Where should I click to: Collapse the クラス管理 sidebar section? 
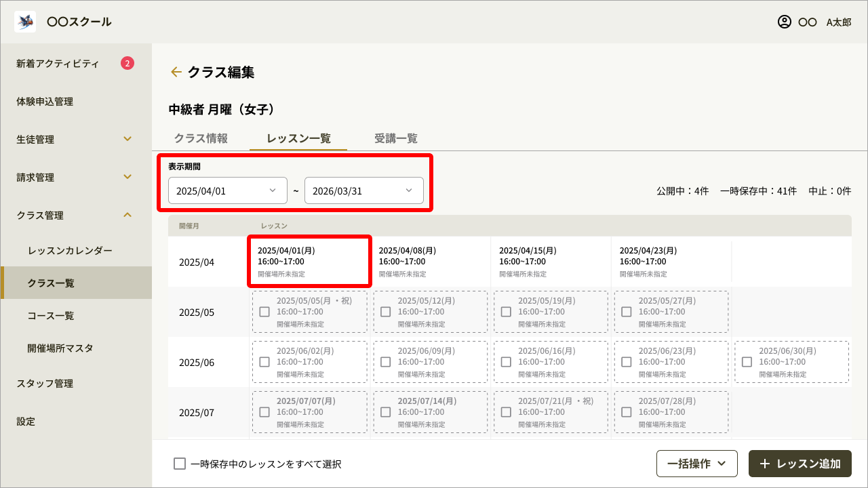pos(127,215)
